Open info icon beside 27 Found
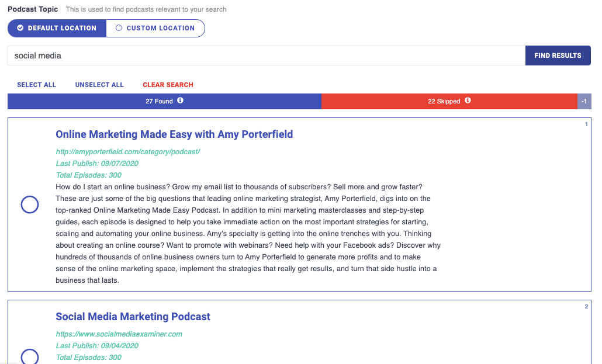This screenshot has height=364, width=602. [180, 100]
